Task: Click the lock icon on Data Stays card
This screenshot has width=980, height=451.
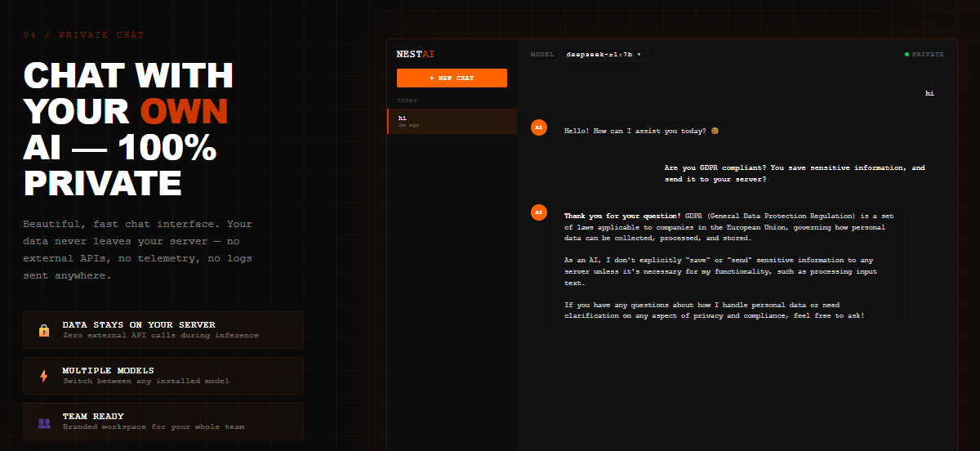Action: [x=44, y=330]
